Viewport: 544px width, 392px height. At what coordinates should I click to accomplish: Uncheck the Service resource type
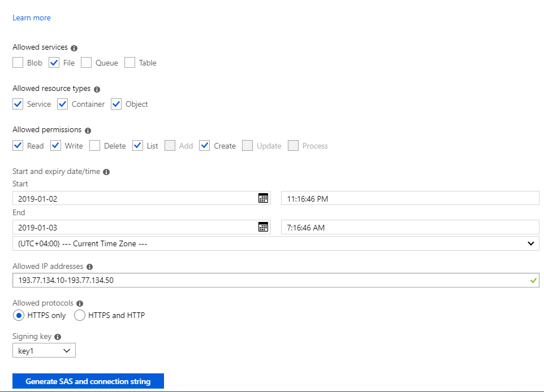point(18,104)
